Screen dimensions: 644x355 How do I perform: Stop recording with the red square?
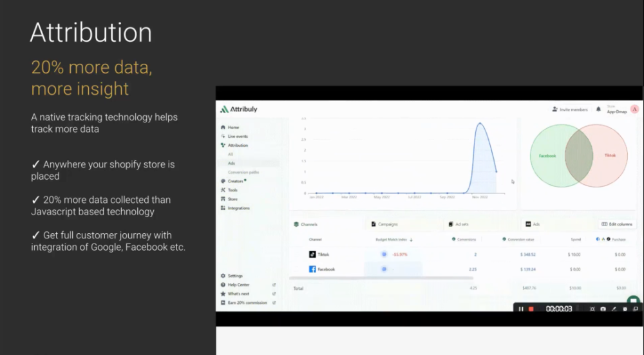coord(531,309)
